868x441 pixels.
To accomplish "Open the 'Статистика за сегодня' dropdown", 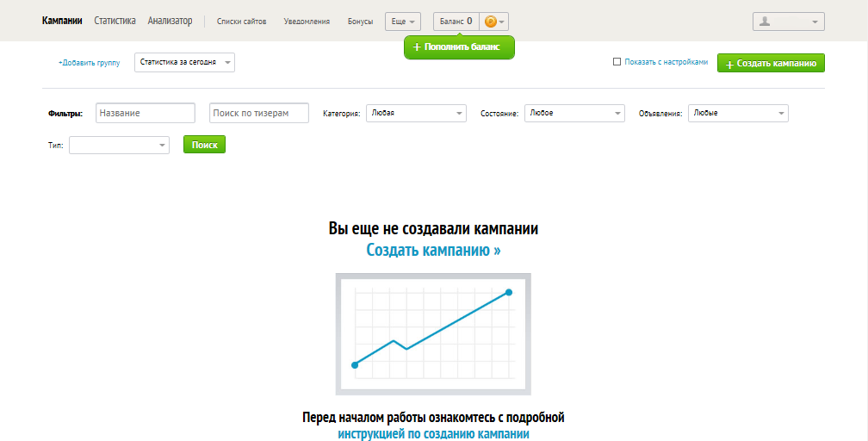I will [x=184, y=63].
